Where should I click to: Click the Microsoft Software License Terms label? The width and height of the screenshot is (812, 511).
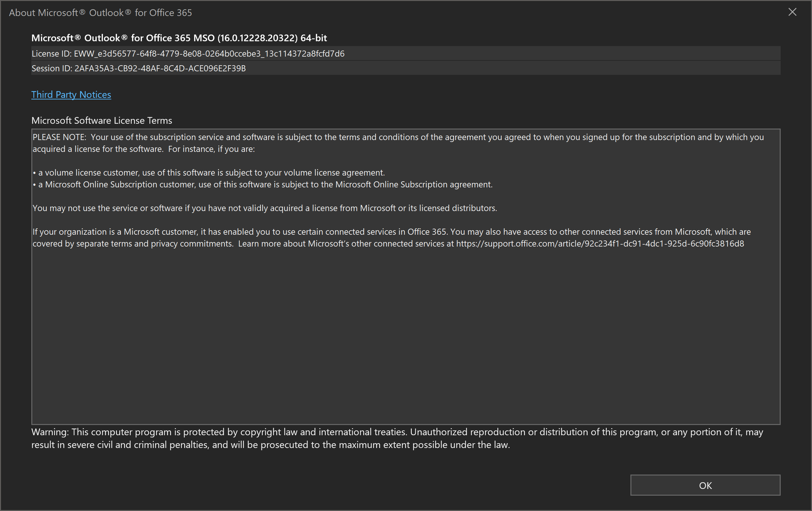[x=102, y=121]
